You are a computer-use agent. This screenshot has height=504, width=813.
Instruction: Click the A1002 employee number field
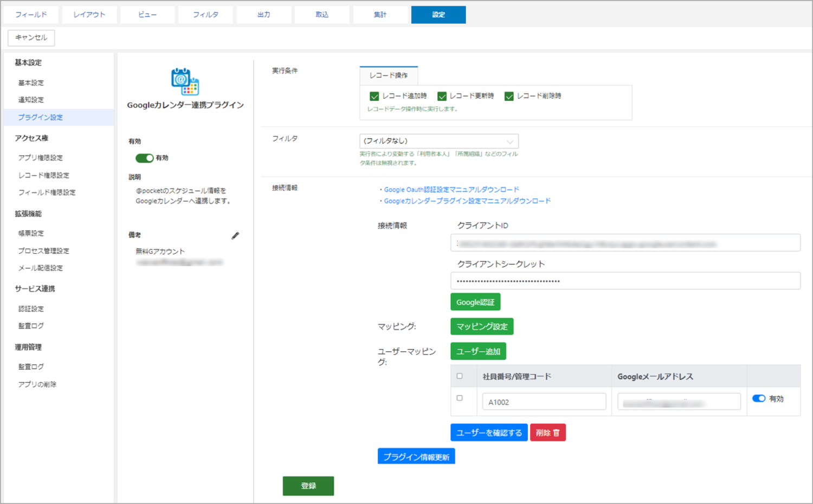(544, 402)
